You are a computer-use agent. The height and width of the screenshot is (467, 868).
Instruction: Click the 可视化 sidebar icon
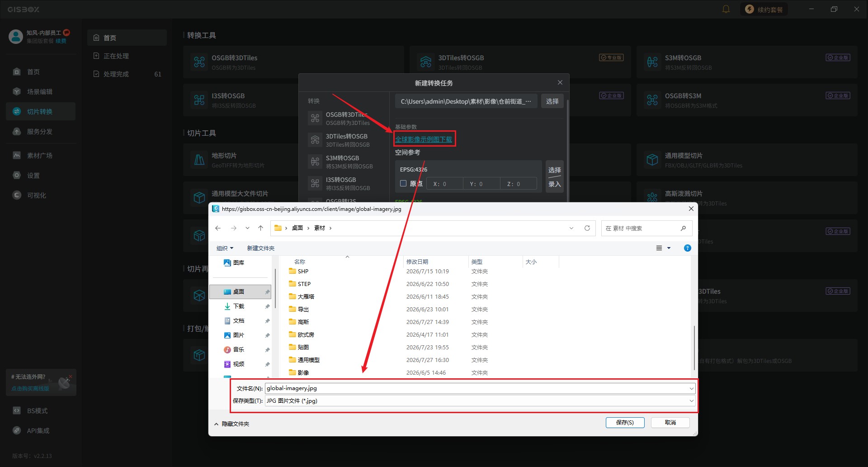coord(17,195)
